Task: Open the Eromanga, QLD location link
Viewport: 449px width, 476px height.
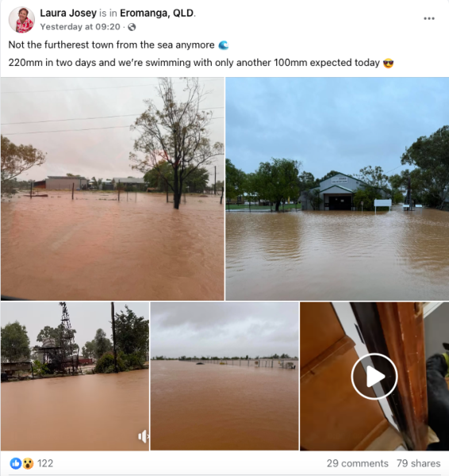Action: (156, 13)
